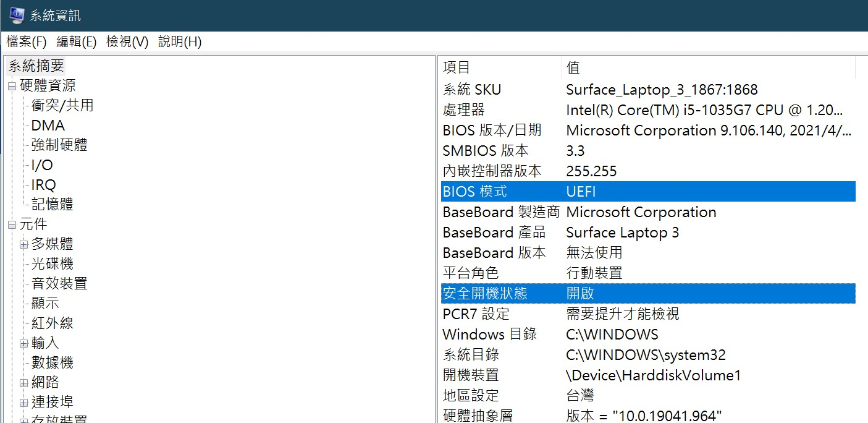The height and width of the screenshot is (423, 868).
Task: Select the IRQ tree item
Action: click(44, 185)
